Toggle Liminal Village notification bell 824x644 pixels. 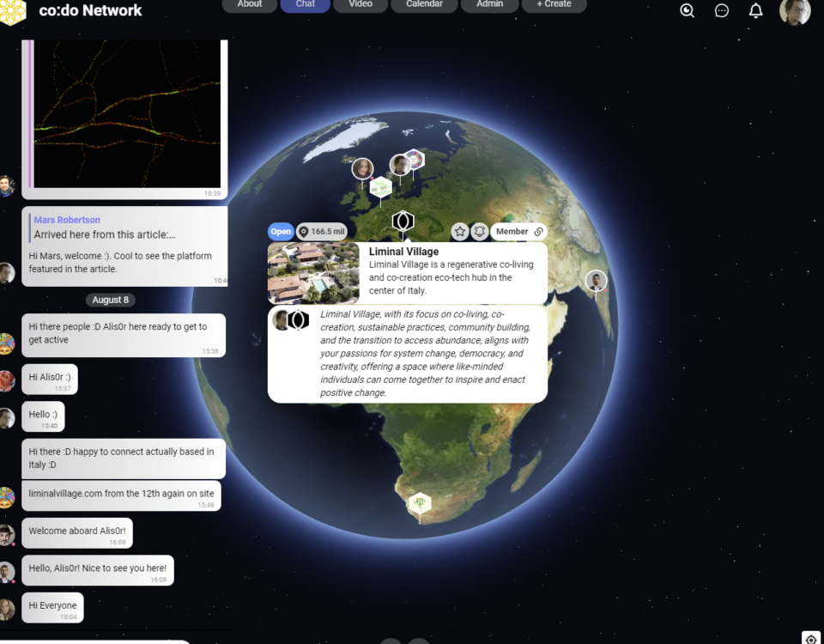pyautogui.click(x=479, y=231)
